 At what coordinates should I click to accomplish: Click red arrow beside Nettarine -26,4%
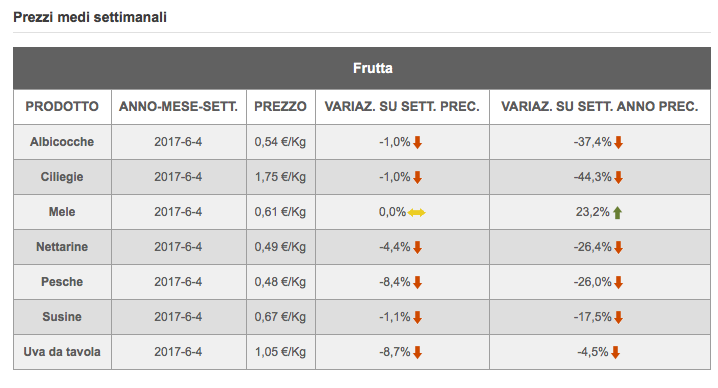[618, 247]
